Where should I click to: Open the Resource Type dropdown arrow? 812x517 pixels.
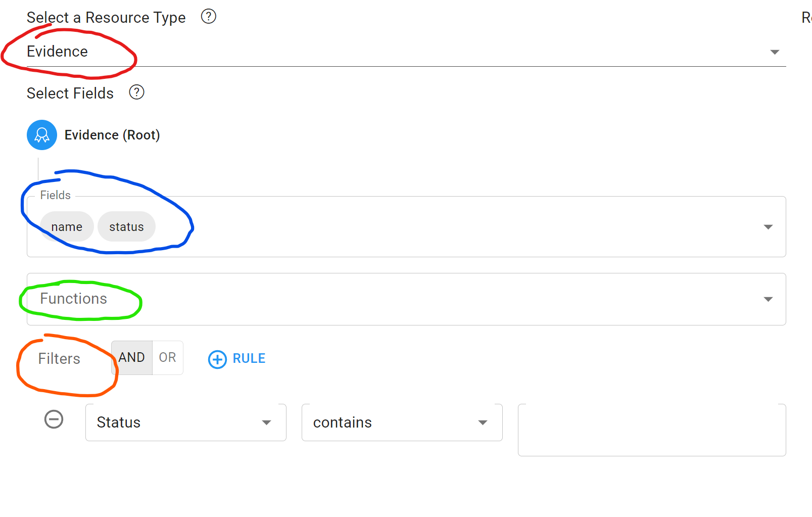click(x=774, y=52)
